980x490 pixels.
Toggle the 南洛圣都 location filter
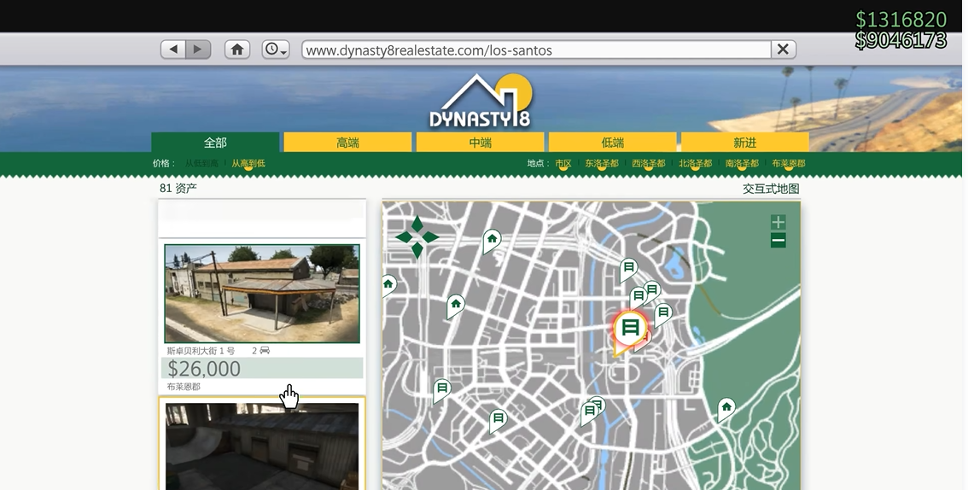pos(742,163)
